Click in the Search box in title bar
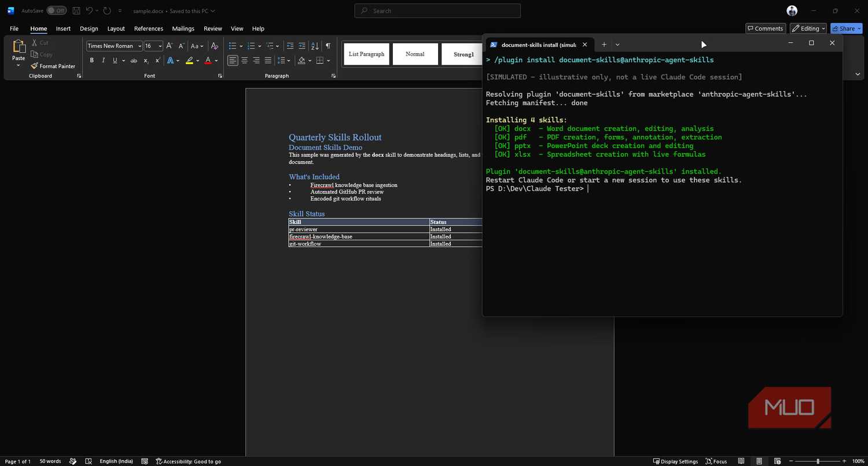Viewport: 868px width, 466px height. tap(437, 10)
